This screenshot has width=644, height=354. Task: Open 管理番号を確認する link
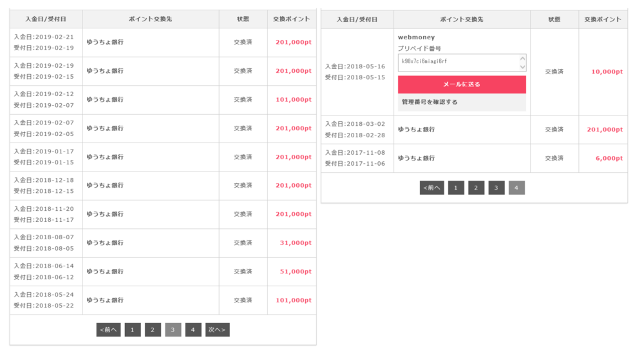pos(430,102)
